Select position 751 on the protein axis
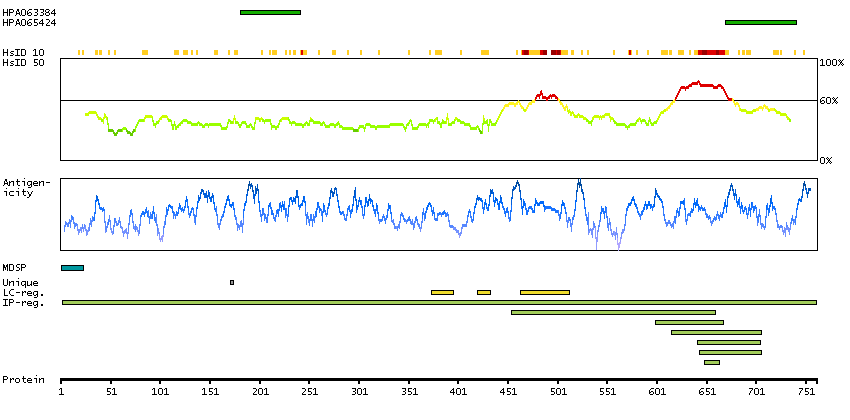 tap(805, 393)
